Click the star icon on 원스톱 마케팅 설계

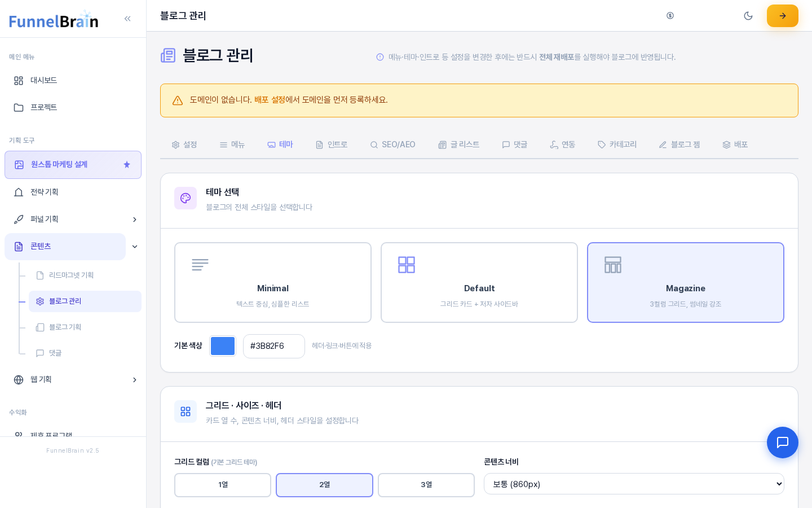[x=127, y=165]
